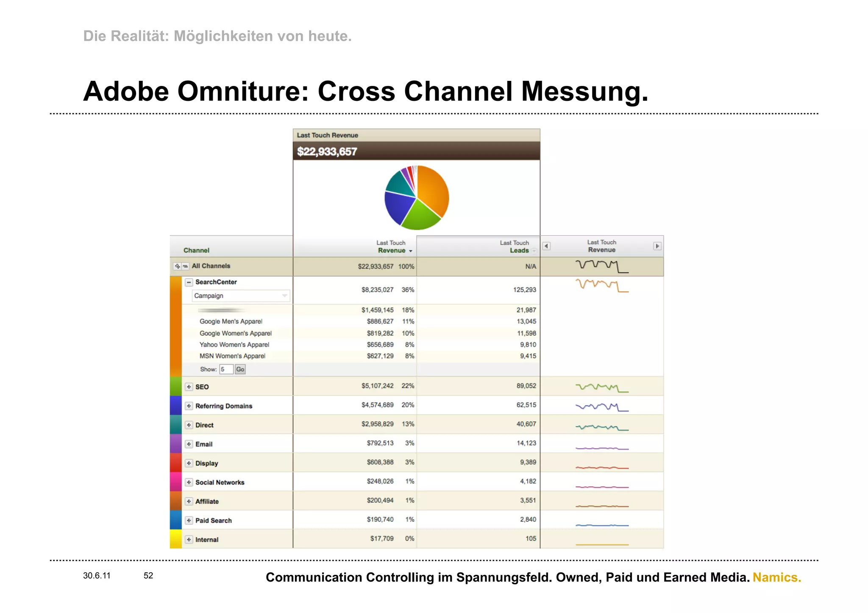Click the $792,513 Email revenue value
This screenshot has height=613, width=868.
coord(380,443)
